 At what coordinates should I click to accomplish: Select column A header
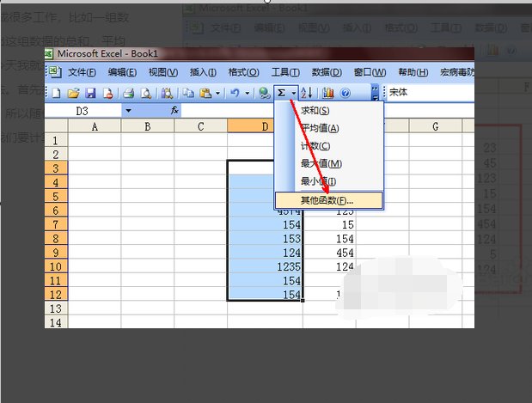click(94, 126)
